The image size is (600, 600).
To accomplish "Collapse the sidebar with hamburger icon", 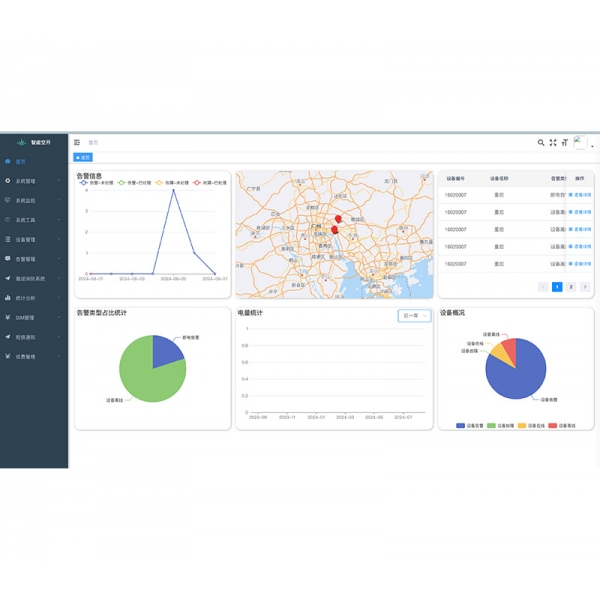I will [x=77, y=143].
